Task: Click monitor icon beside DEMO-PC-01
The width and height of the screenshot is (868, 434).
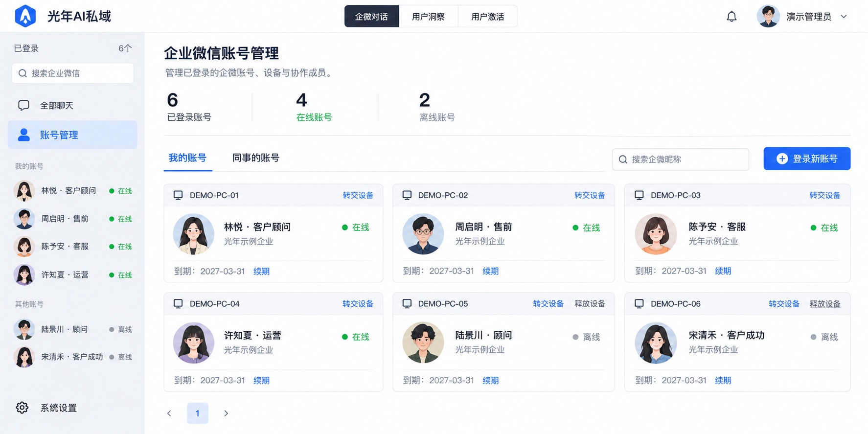Action: coord(178,195)
